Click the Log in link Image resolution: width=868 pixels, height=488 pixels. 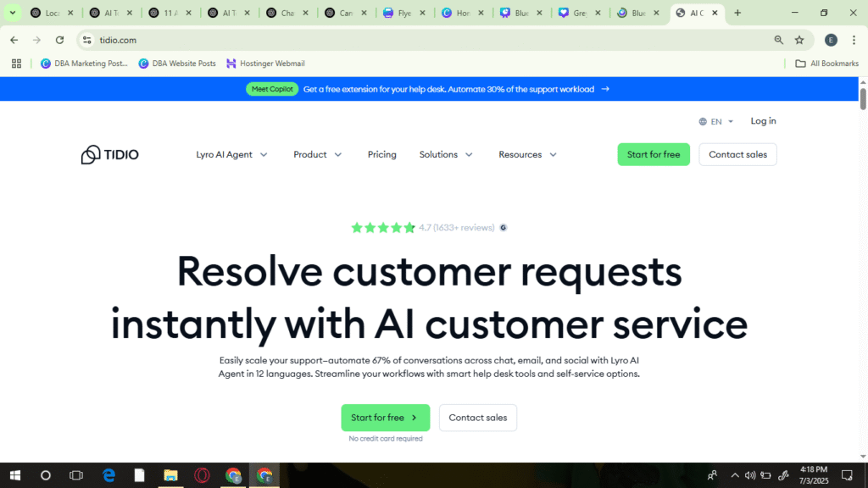click(x=763, y=121)
